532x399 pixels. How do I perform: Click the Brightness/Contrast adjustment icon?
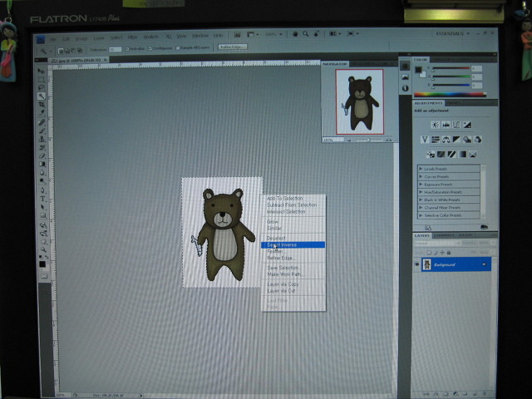coord(435,125)
